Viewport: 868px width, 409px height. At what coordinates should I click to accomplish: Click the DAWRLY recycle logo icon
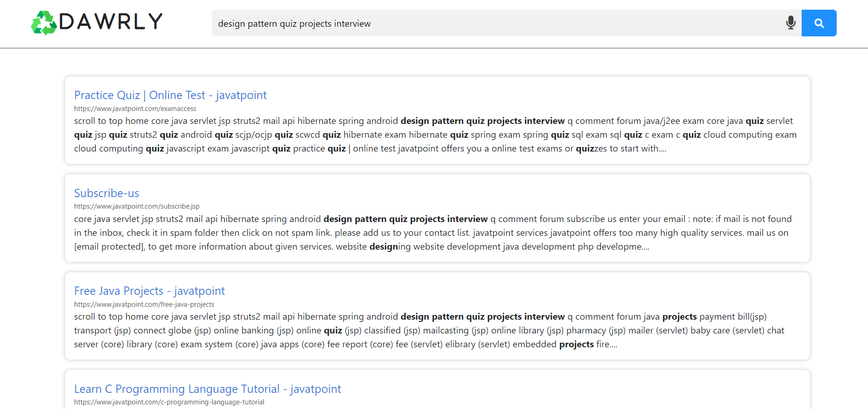[44, 23]
